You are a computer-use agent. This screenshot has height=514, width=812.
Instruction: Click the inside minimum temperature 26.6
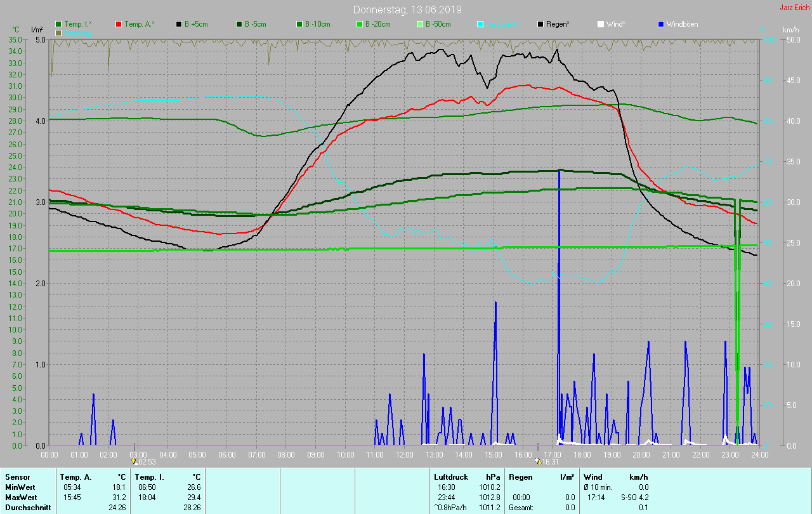[194, 487]
